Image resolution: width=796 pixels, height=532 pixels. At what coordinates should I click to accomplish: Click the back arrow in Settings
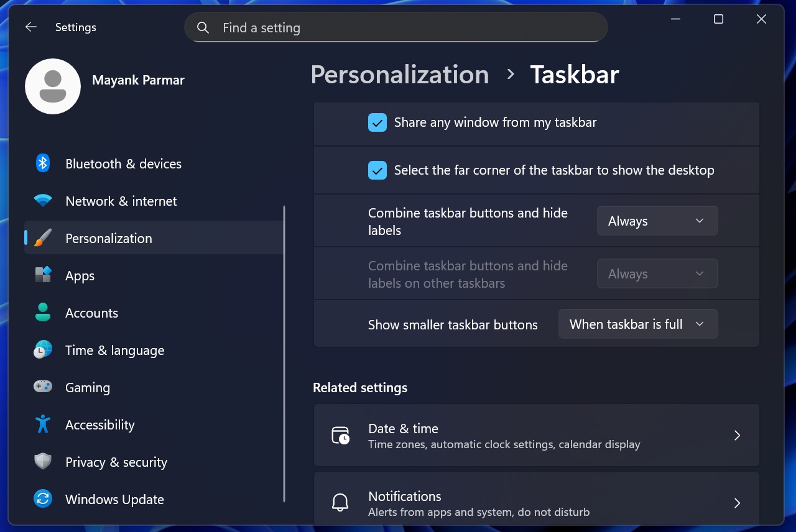[x=30, y=27]
